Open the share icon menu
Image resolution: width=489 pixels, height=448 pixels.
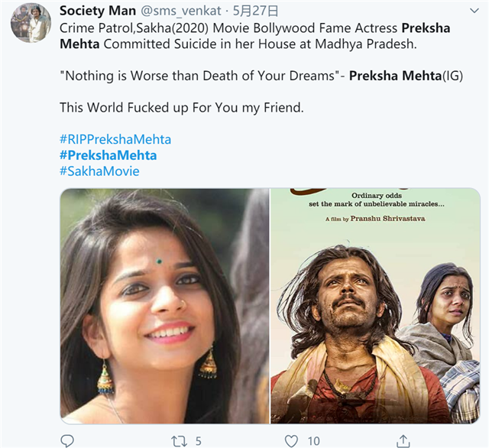[x=403, y=440]
